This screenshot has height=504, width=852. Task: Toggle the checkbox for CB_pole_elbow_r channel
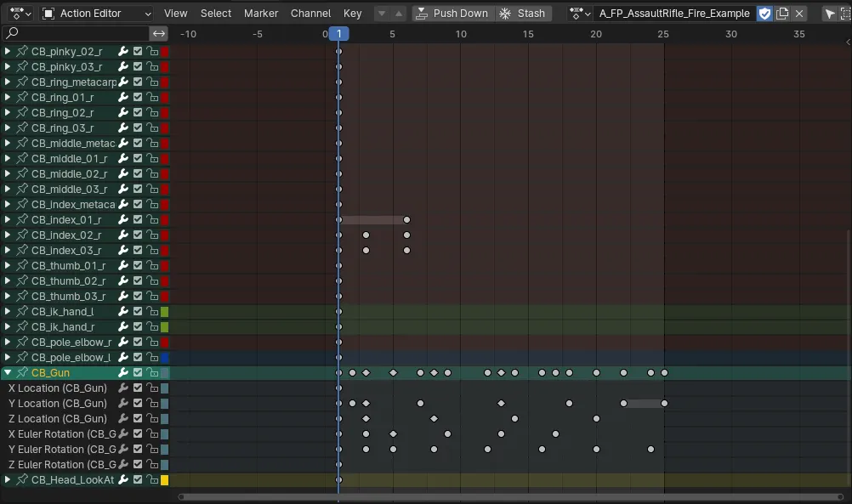[x=138, y=343]
